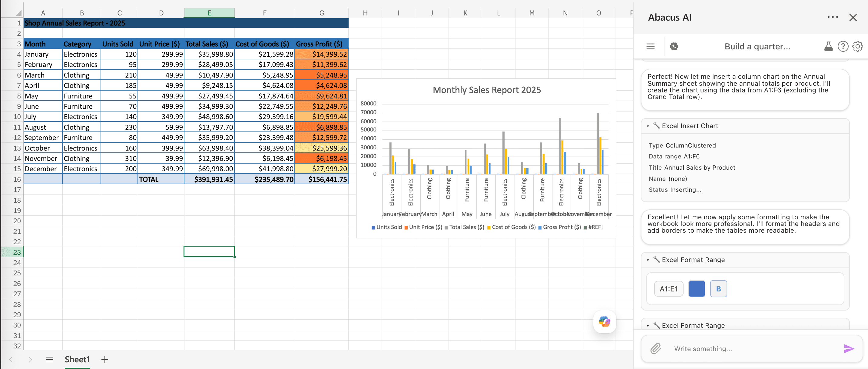Open the Abacus AI three-dot options menu
Viewport: 868px width, 369px height.
[832, 17]
